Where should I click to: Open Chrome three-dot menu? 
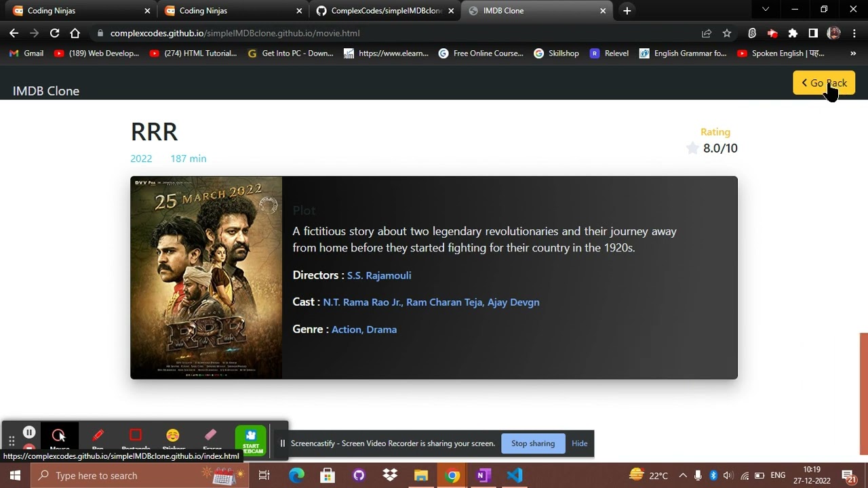coord(854,33)
